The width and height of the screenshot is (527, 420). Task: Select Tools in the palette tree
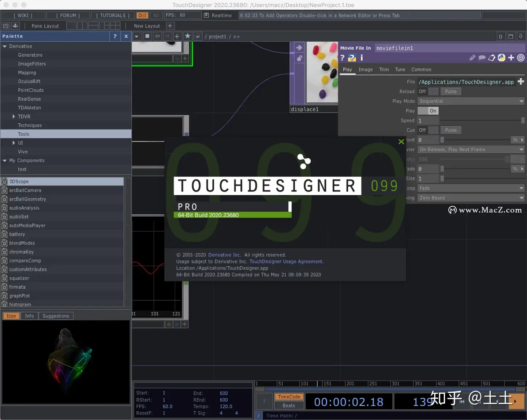click(x=66, y=134)
